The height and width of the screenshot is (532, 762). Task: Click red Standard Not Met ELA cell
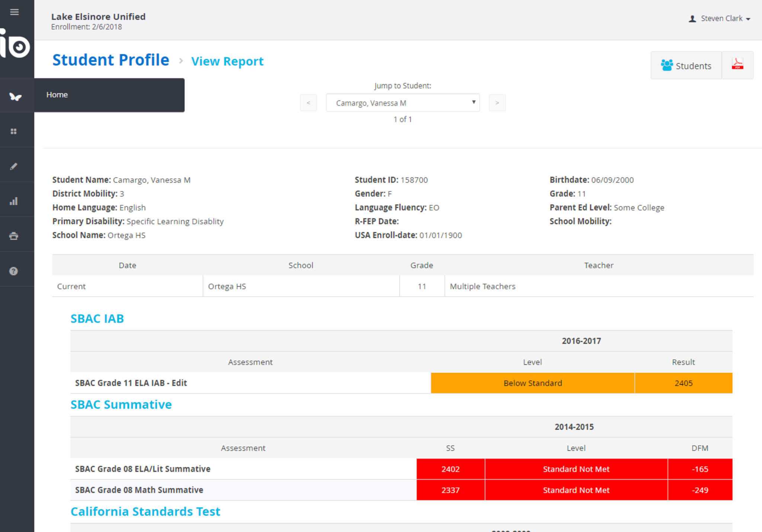tap(576, 469)
